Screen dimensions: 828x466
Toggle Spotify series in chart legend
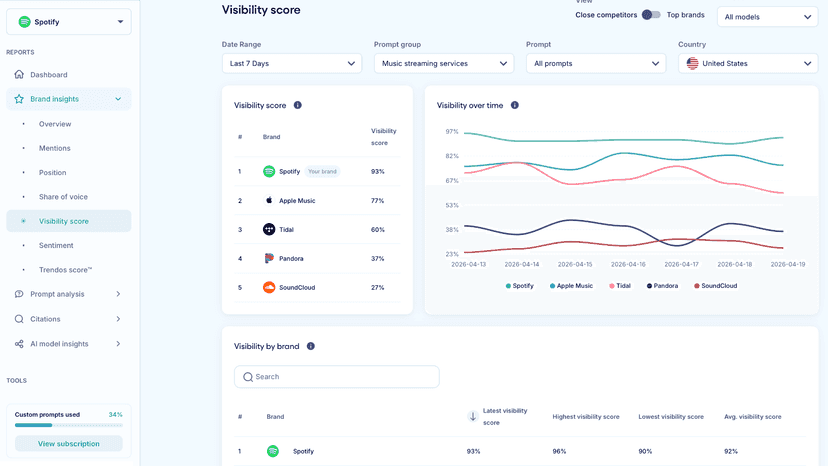pyautogui.click(x=520, y=286)
